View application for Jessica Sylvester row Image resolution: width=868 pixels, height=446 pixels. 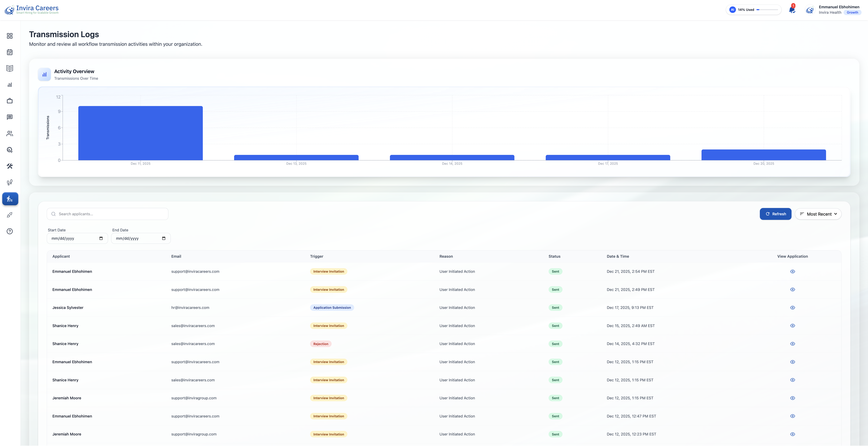click(792, 307)
